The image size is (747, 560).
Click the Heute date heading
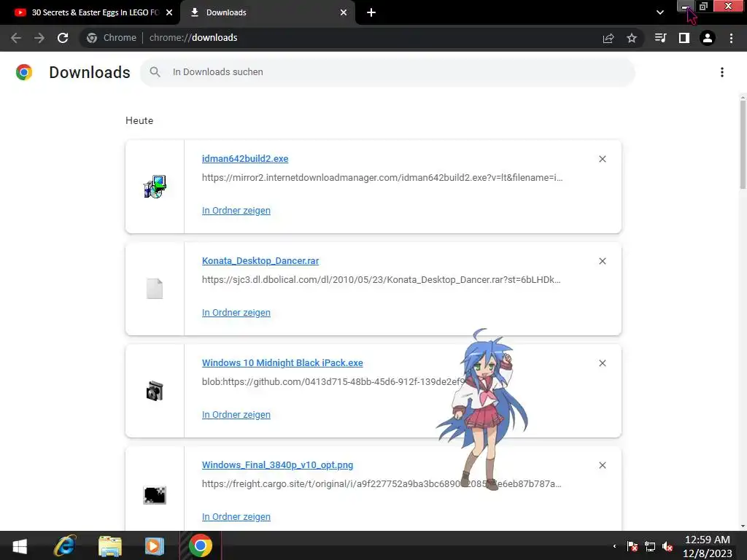point(139,120)
